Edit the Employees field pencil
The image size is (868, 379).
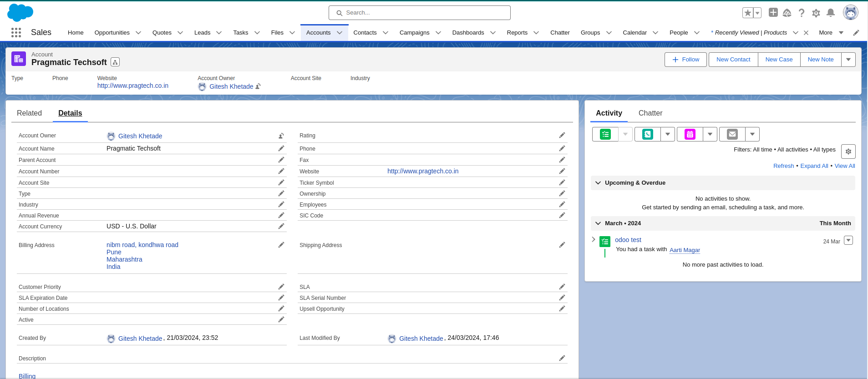click(562, 204)
